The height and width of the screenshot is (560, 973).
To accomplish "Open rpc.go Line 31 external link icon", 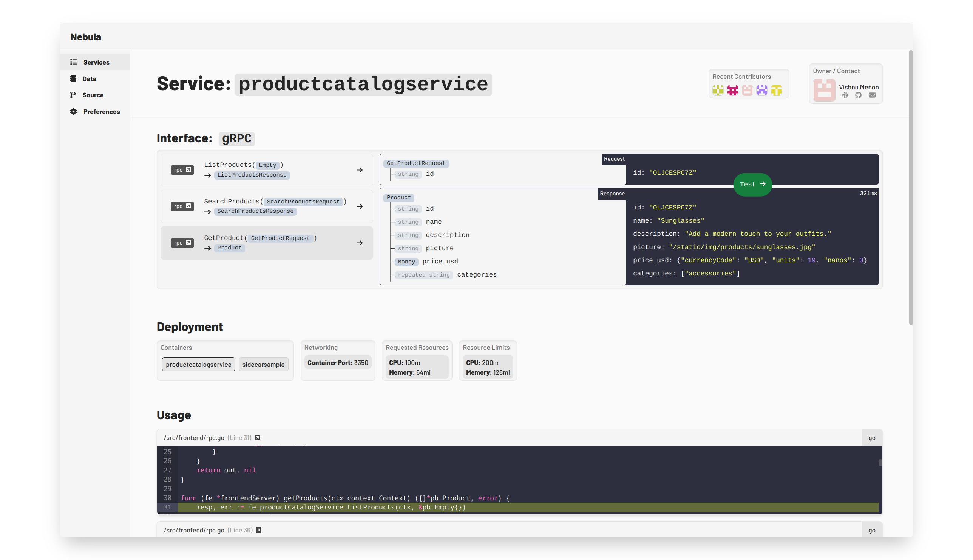I will tap(258, 437).
